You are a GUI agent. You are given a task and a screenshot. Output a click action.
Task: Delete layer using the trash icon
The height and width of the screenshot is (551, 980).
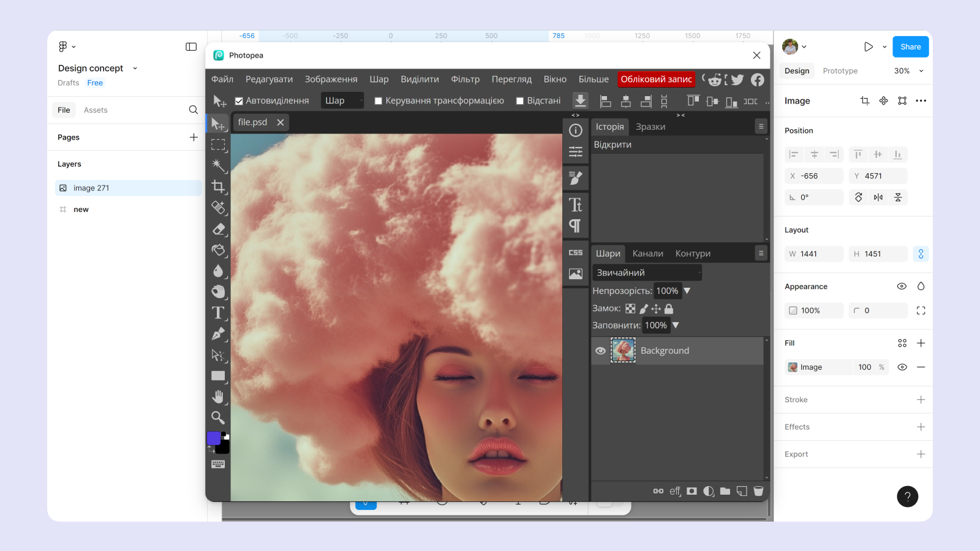click(758, 491)
